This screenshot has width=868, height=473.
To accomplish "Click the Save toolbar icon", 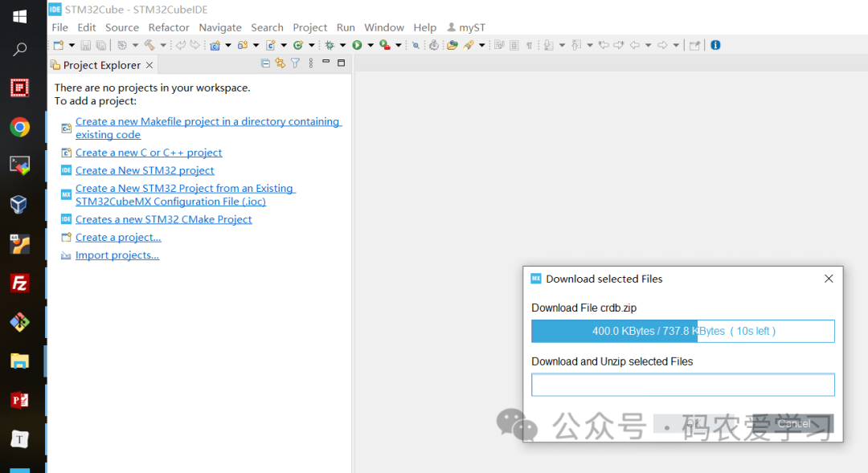I will pyautogui.click(x=86, y=45).
